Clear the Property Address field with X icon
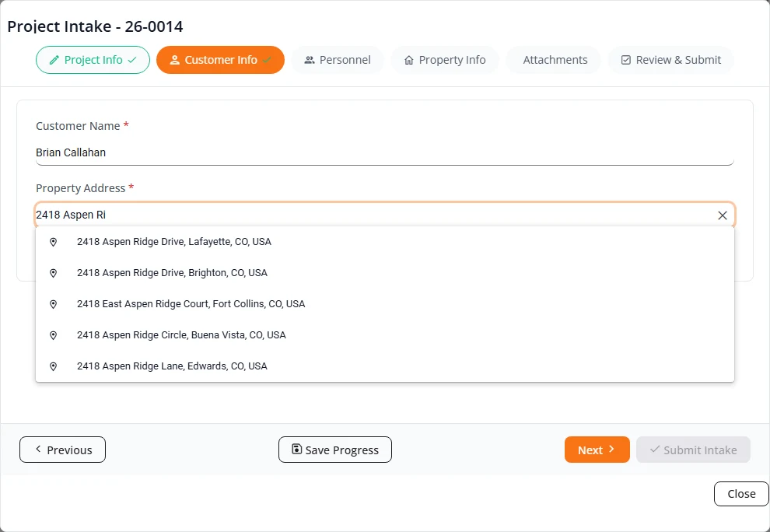 point(722,215)
